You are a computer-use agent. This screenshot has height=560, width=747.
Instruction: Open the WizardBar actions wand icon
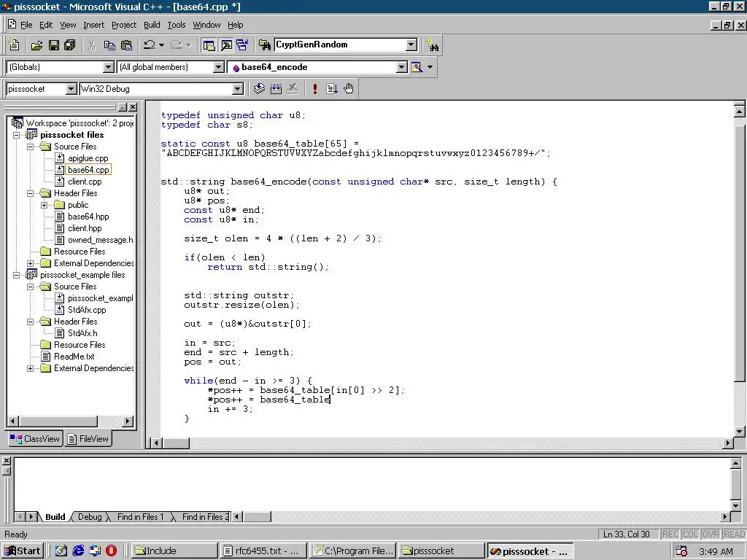[x=417, y=67]
